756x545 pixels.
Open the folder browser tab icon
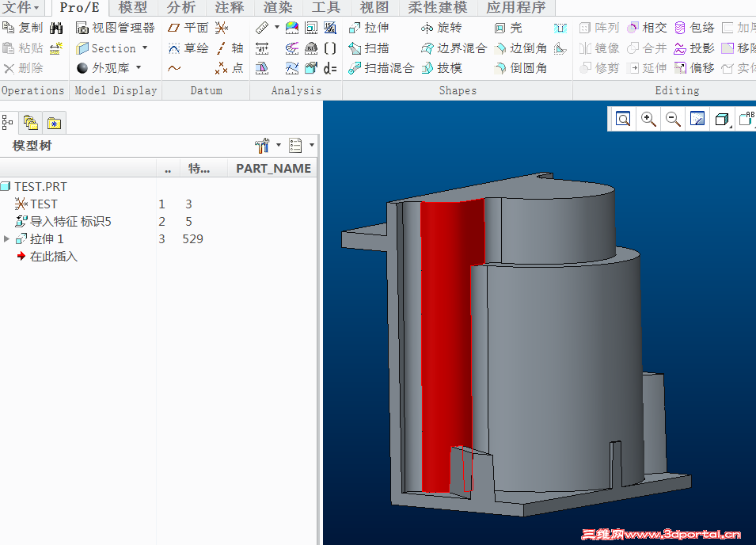[x=30, y=123]
